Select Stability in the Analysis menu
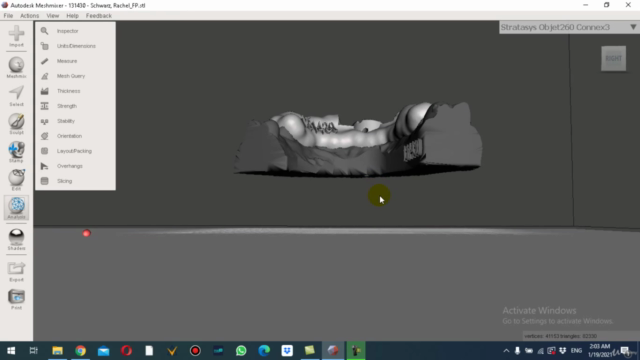This screenshot has height=360, width=640. click(66, 121)
